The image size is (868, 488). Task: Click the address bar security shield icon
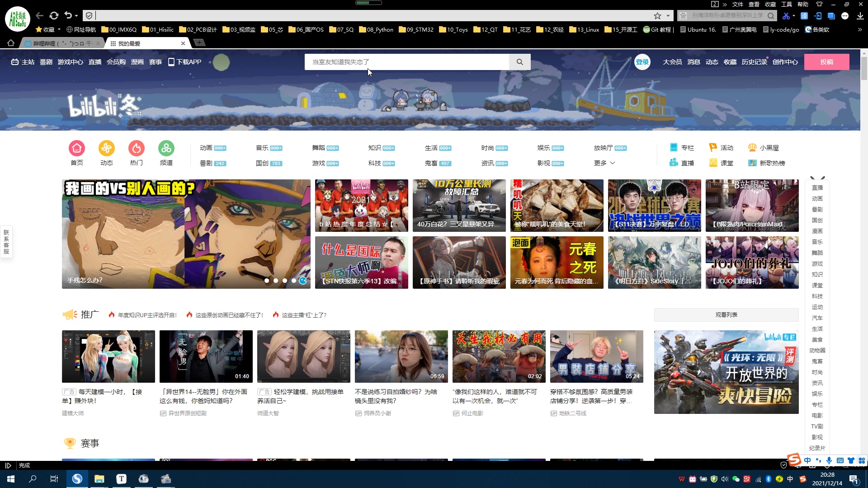(x=89, y=16)
